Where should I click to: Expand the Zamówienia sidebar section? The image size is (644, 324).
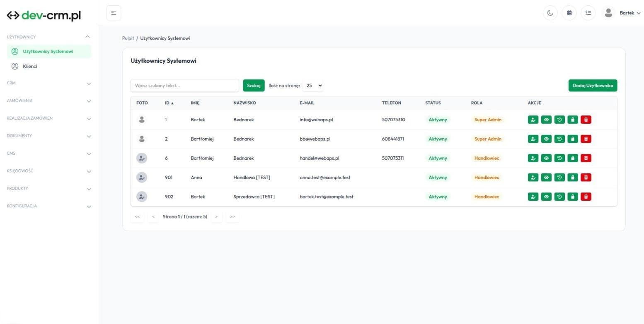click(x=49, y=101)
